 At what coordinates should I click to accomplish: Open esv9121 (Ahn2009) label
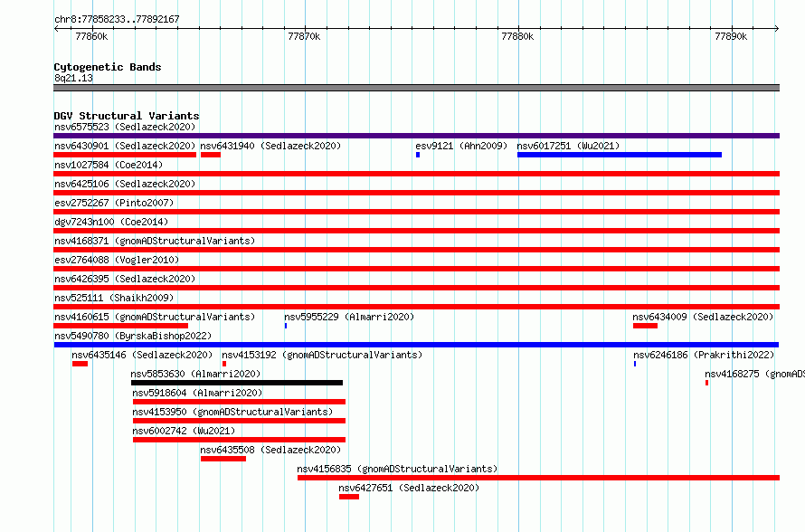click(x=461, y=146)
